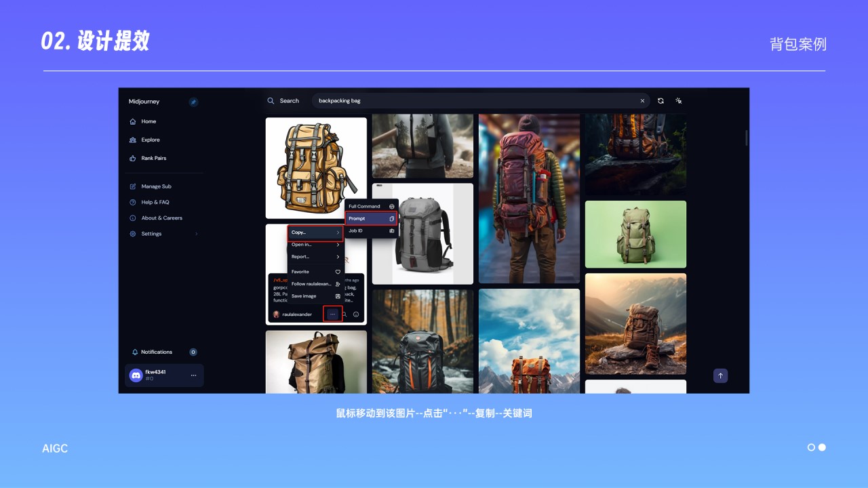
Task: Open the black and orange forest backpack image
Action: pos(422,342)
